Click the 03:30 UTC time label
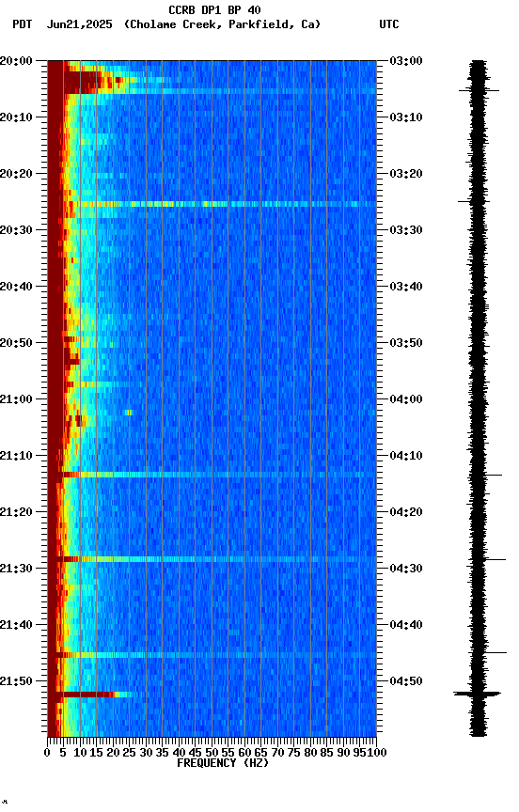The image size is (519, 812). [406, 230]
